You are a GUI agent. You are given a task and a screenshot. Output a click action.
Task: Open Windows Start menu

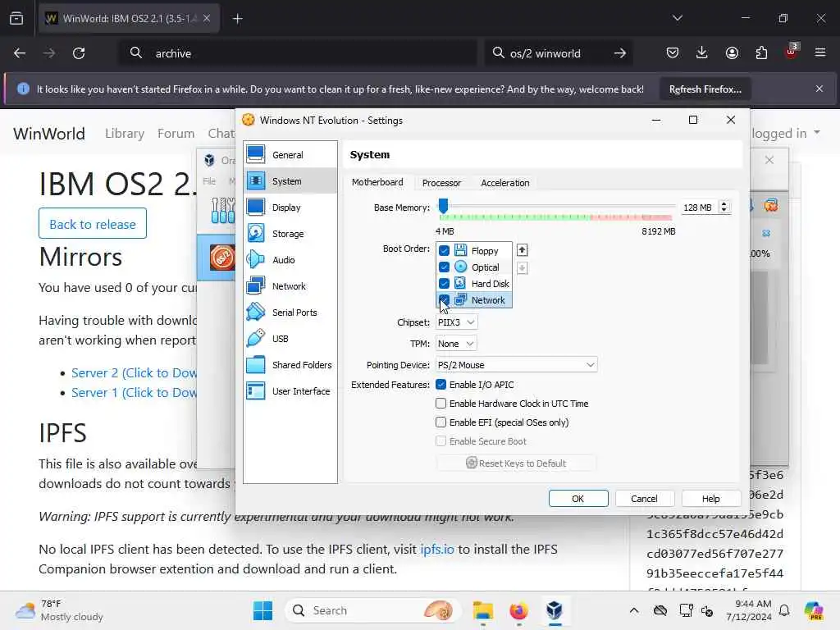click(263, 610)
